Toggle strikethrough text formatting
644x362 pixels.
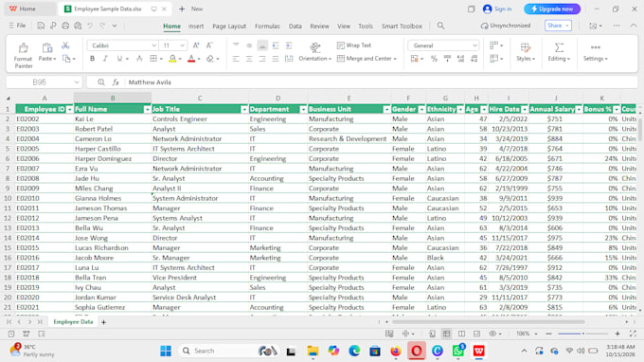pos(139,59)
